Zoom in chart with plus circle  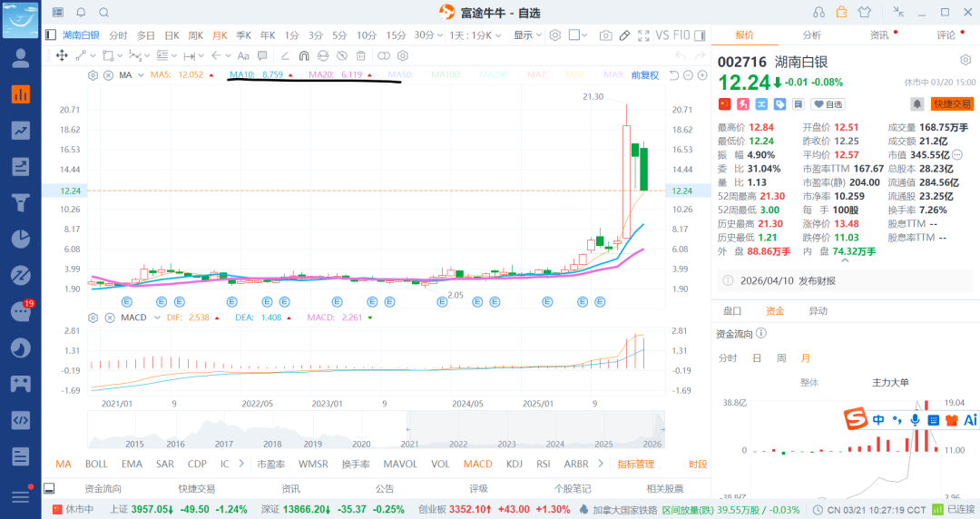702,75
